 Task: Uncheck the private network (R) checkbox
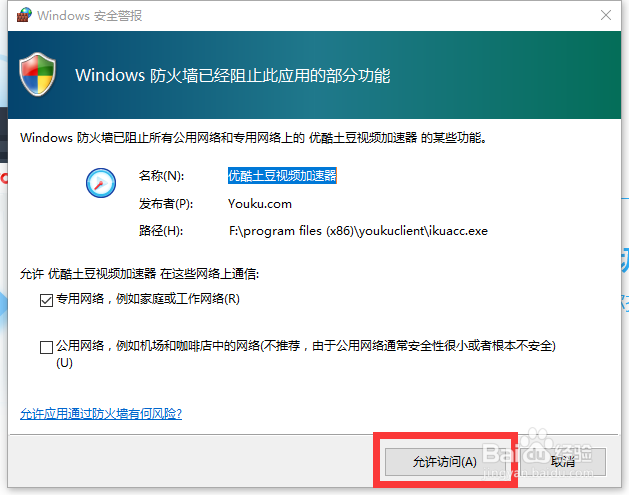pyautogui.click(x=47, y=300)
